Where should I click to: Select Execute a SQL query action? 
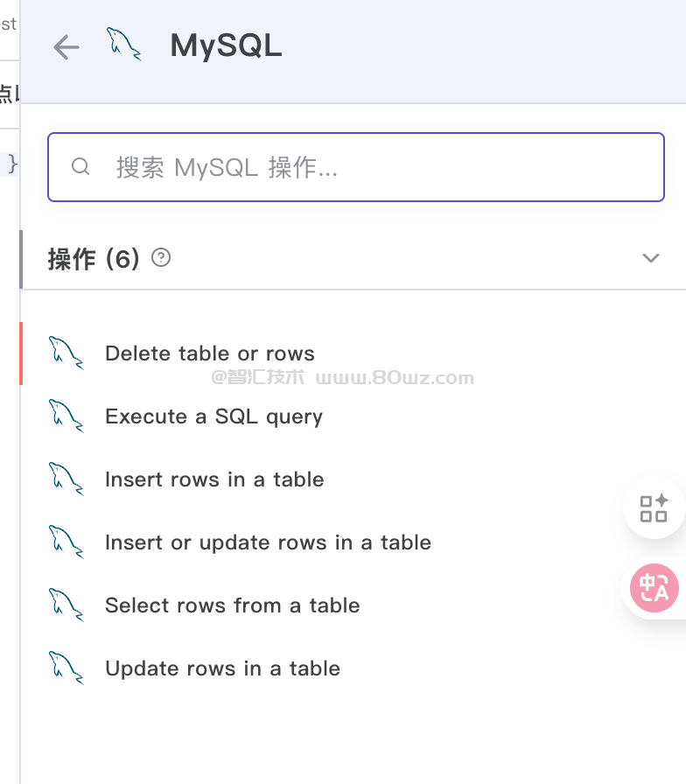(213, 416)
